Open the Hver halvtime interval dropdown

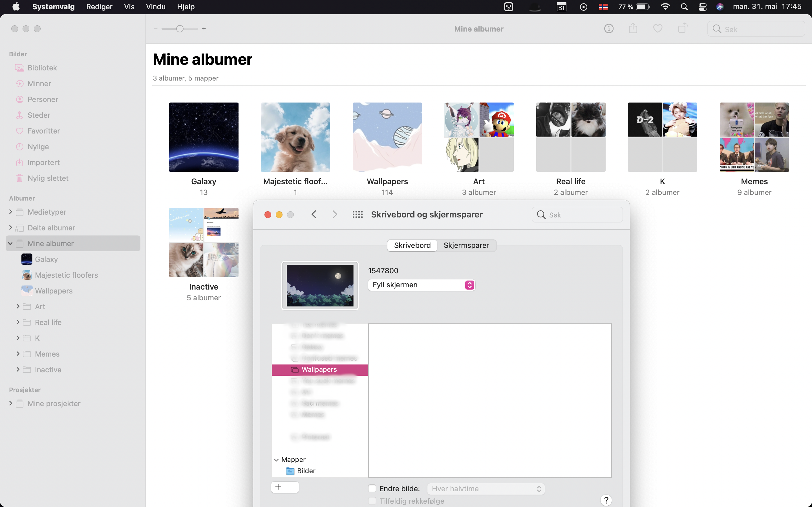point(486,489)
